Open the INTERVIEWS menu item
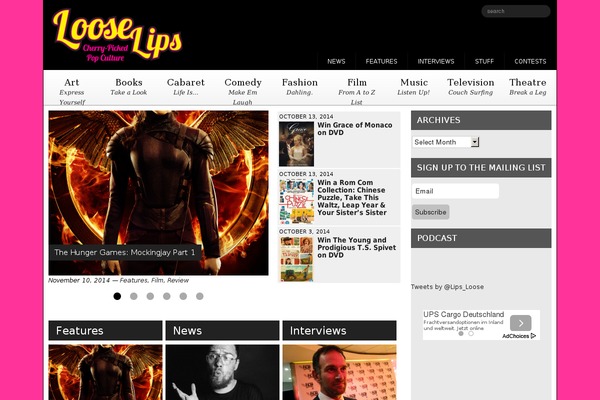Image resolution: width=600 pixels, height=400 pixels. coord(436,61)
